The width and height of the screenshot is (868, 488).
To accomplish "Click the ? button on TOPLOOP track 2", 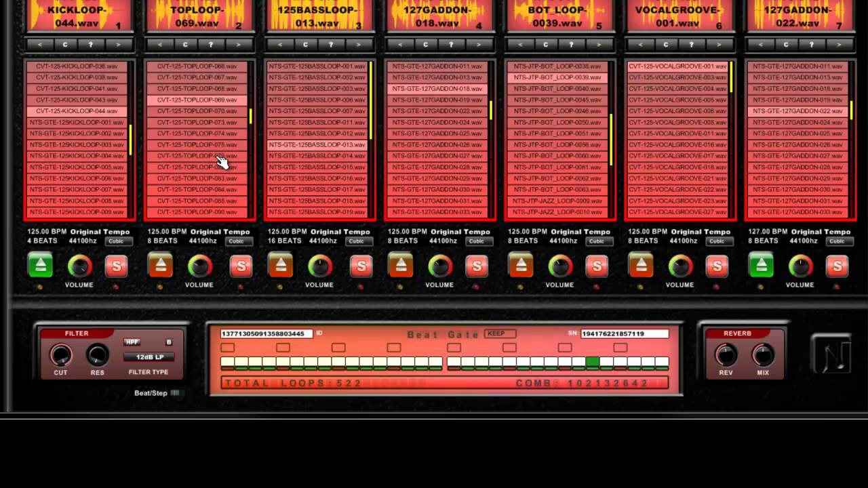I will click(211, 45).
